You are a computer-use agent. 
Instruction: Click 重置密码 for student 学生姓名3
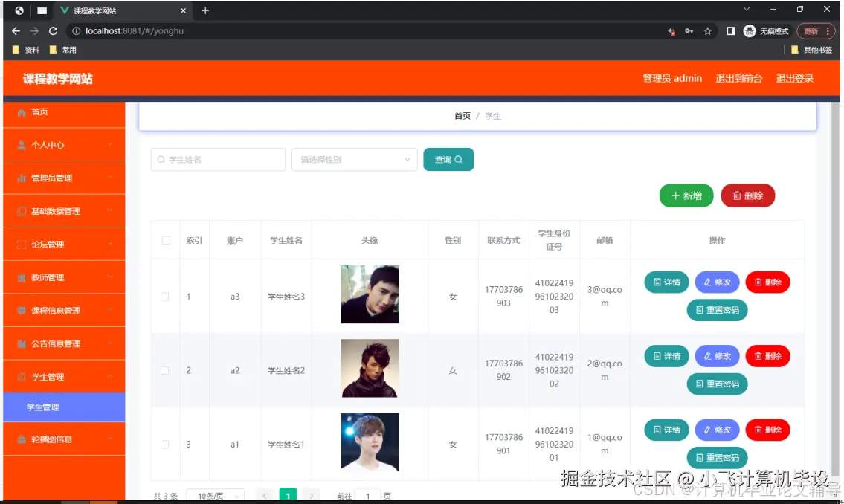click(x=717, y=311)
